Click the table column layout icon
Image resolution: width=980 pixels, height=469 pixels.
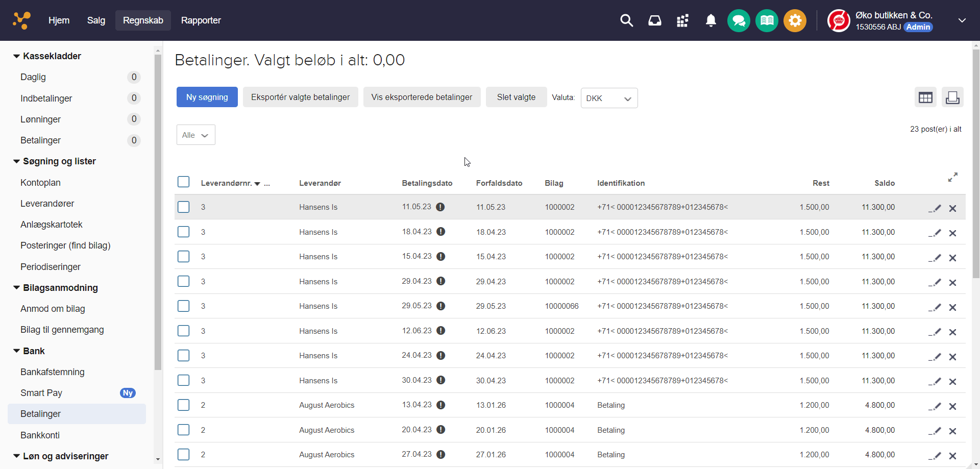(x=925, y=97)
